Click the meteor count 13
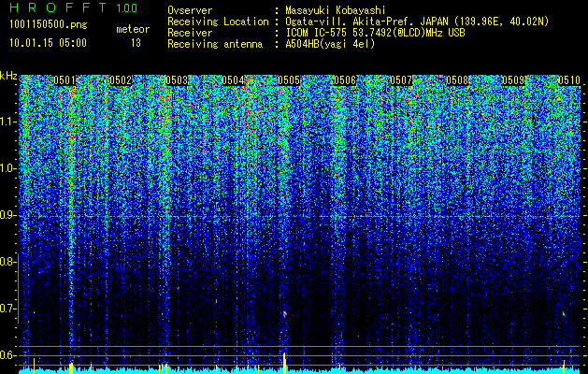This screenshot has width=588, height=374. 136,43
